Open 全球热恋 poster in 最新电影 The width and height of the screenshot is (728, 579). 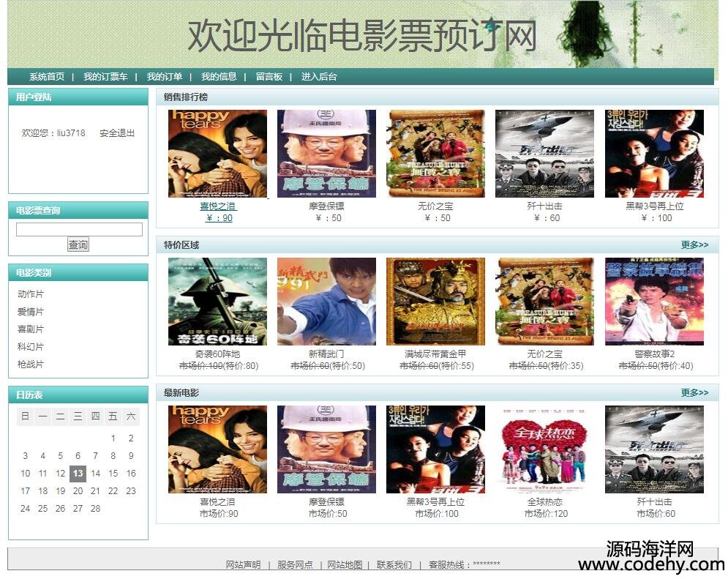click(544, 449)
